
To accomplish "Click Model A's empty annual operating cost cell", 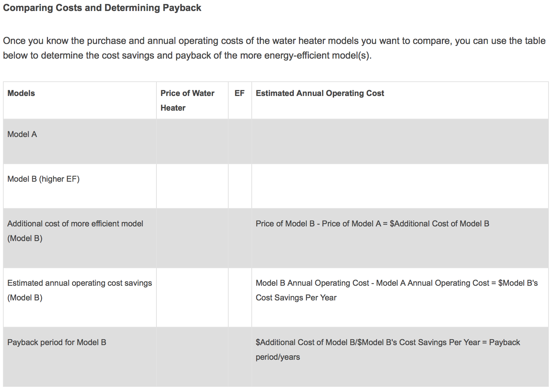I will click(x=399, y=141).
